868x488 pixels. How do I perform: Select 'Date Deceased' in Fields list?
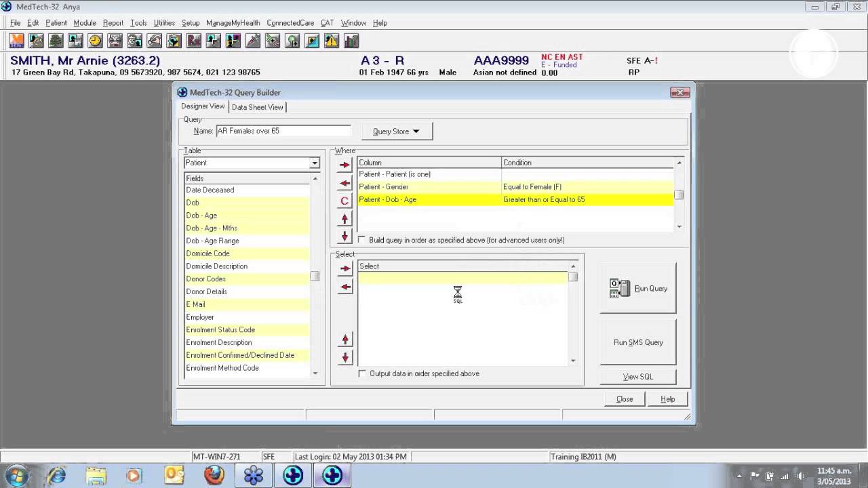(x=247, y=190)
